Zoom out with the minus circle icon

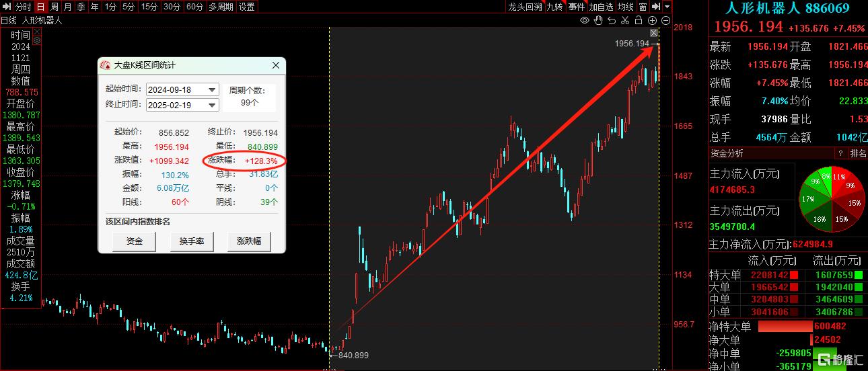[665, 21]
